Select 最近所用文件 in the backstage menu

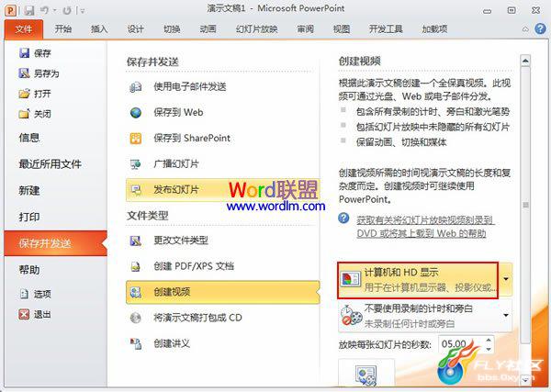(51, 163)
